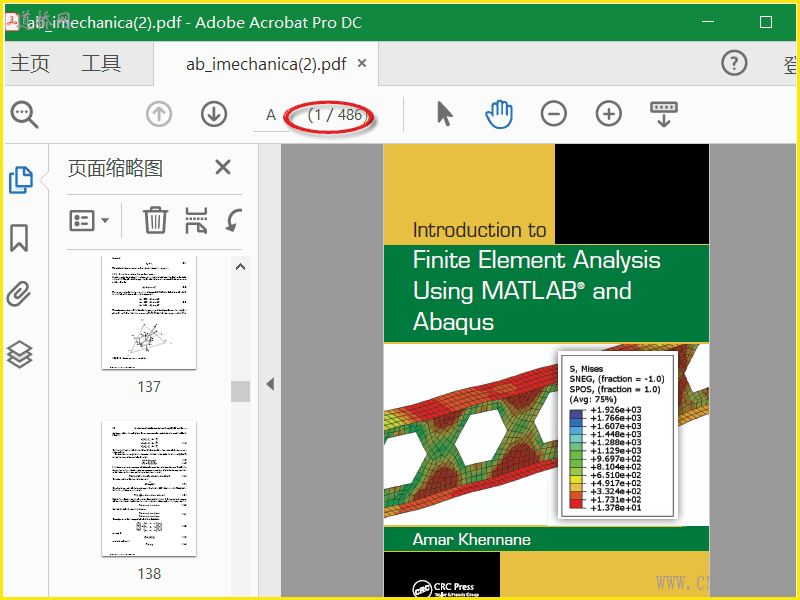Click the insert/extract pages scissors icon
Viewport: 800px width, 600px height.
pos(196,220)
